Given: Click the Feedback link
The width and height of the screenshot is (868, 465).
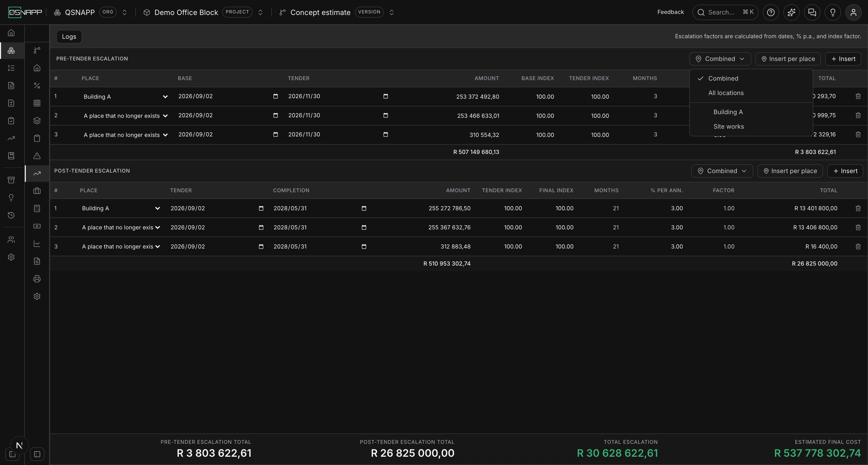Looking at the screenshot, I should (670, 12).
